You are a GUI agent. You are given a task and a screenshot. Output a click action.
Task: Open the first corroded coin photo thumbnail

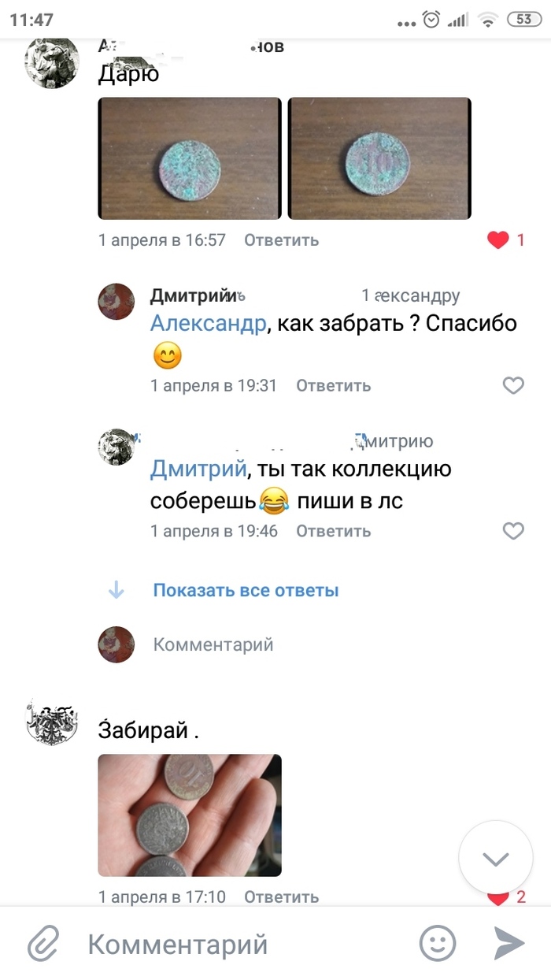point(189,158)
